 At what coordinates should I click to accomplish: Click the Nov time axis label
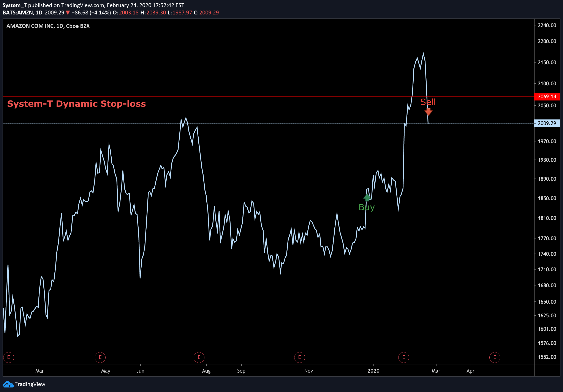point(309,371)
